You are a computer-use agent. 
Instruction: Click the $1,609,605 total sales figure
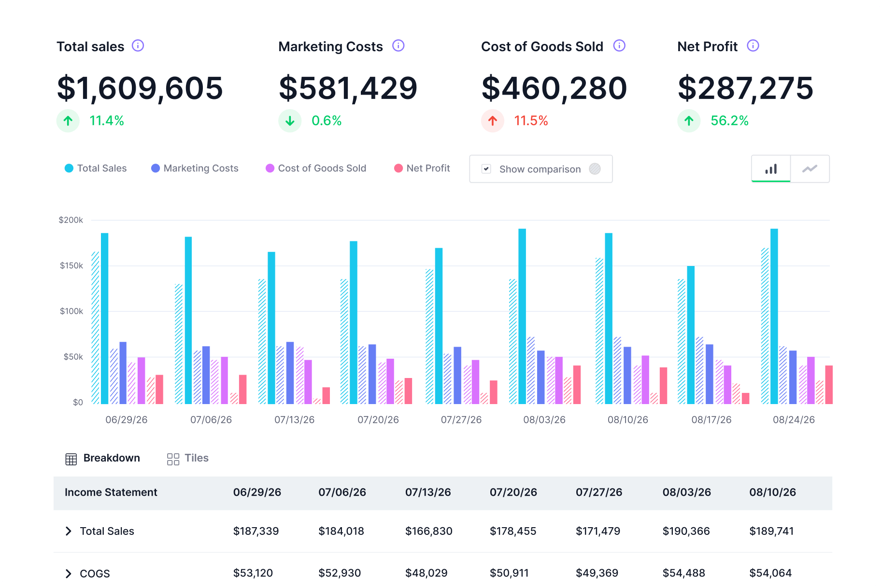point(140,89)
